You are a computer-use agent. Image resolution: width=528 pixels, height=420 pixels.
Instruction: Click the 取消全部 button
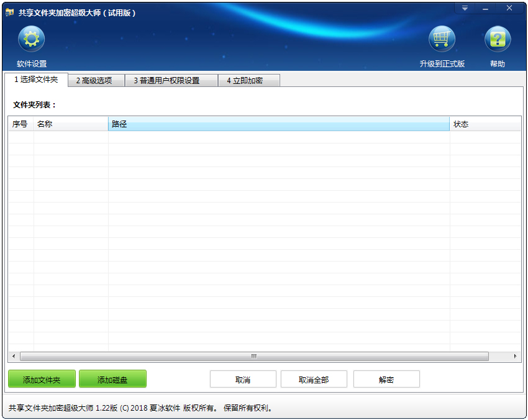coord(314,379)
